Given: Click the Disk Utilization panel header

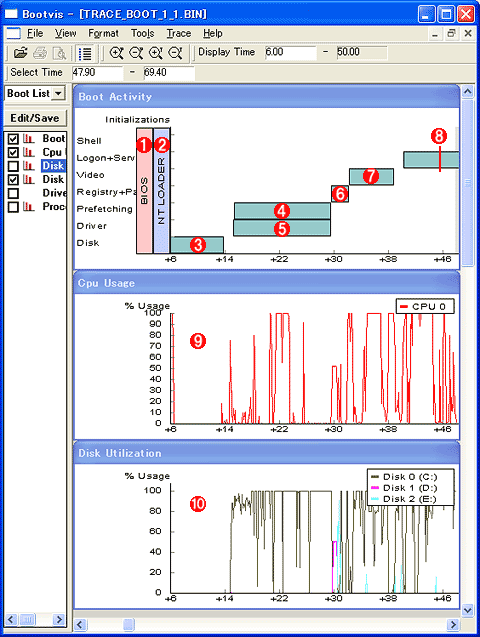Looking at the screenshot, I should tap(266, 453).
